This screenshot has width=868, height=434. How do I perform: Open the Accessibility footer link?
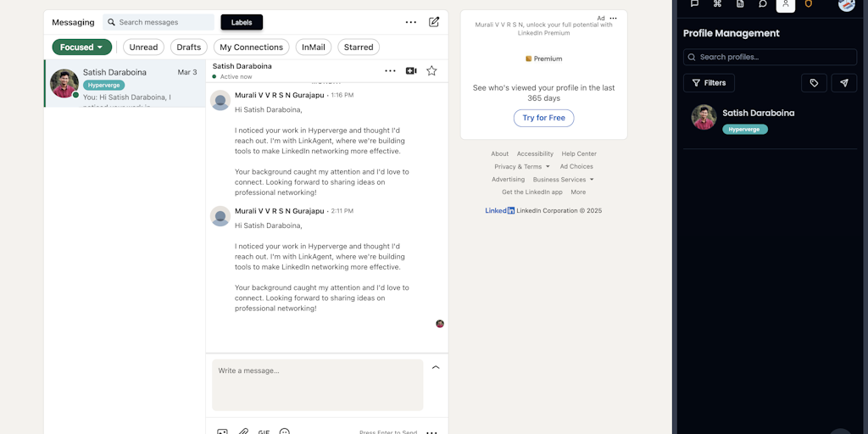[536, 154]
